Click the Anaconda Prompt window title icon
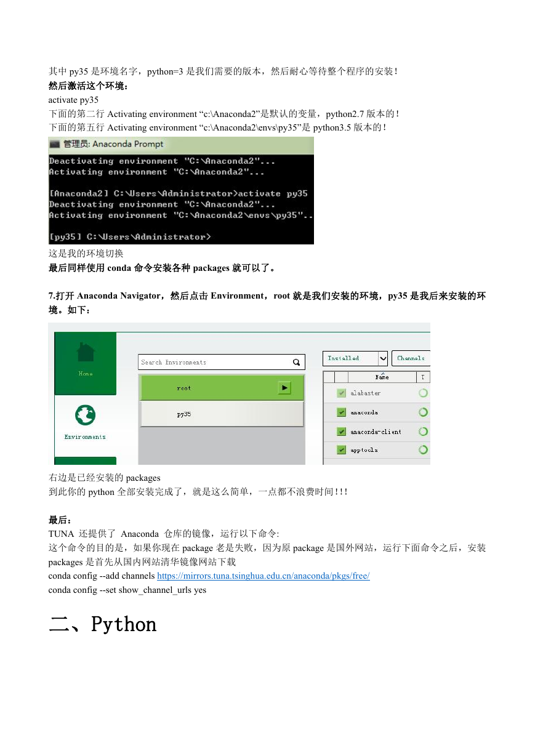The width and height of the screenshot is (535, 756). point(54,143)
